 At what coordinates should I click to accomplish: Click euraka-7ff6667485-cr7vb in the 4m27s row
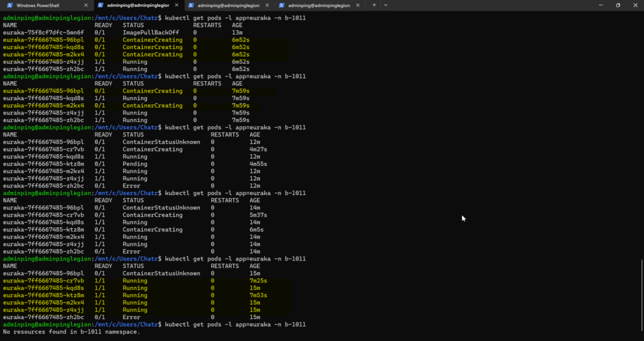coord(43,149)
